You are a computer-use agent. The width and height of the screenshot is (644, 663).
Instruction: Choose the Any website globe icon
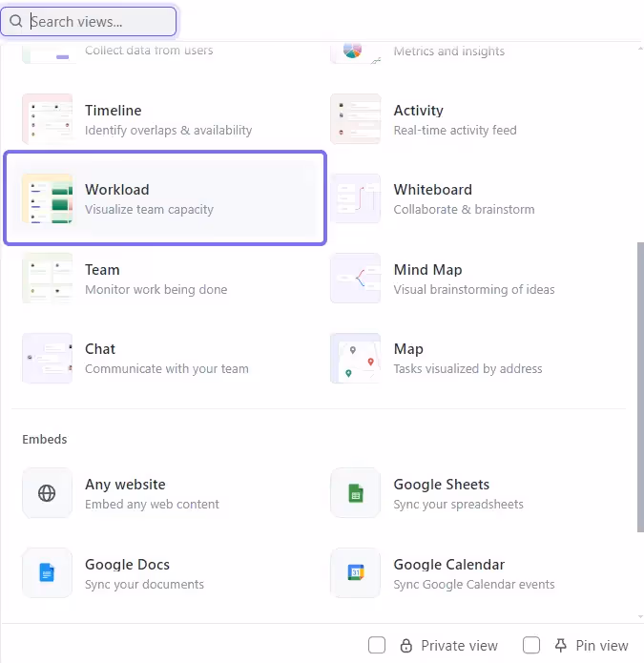click(47, 493)
